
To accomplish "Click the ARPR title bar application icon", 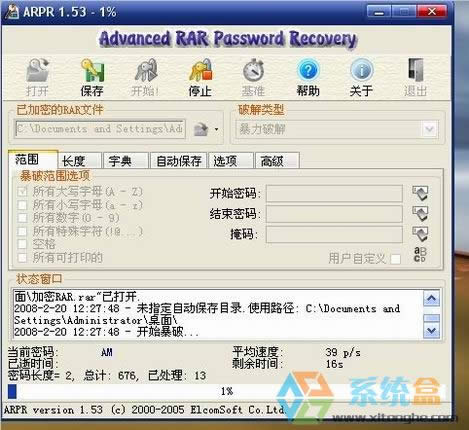I will [x=11, y=12].
